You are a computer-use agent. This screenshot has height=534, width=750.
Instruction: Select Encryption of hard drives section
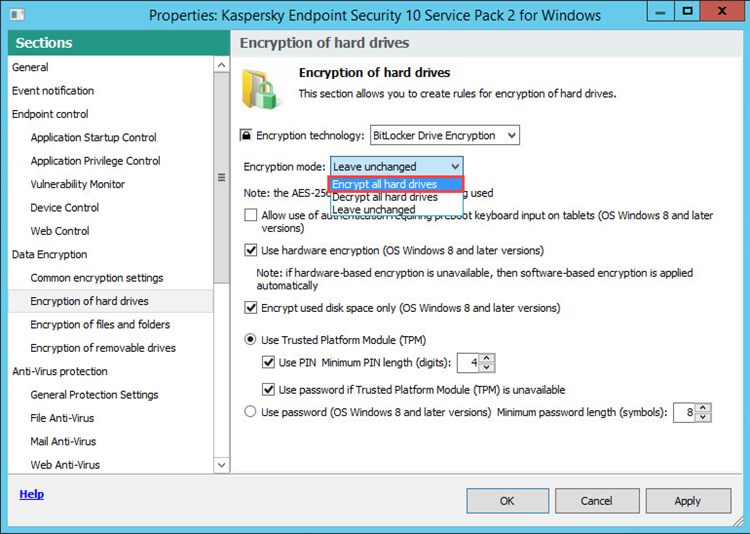110,301
